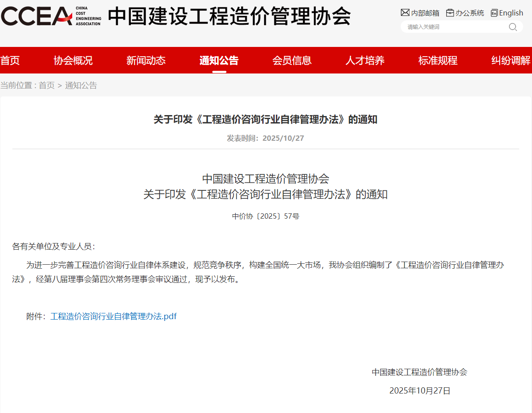Go to 新闻动态 section
This screenshot has width=532, height=413.
point(146,61)
